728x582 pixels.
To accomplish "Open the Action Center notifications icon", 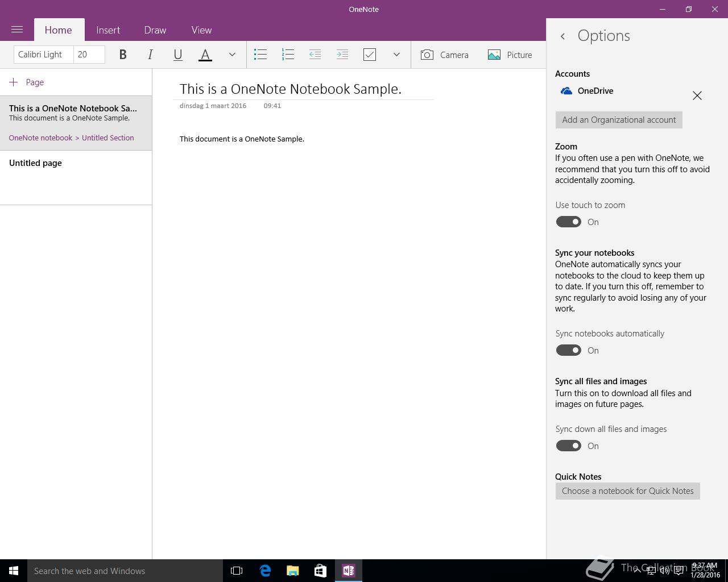I will click(x=679, y=571).
